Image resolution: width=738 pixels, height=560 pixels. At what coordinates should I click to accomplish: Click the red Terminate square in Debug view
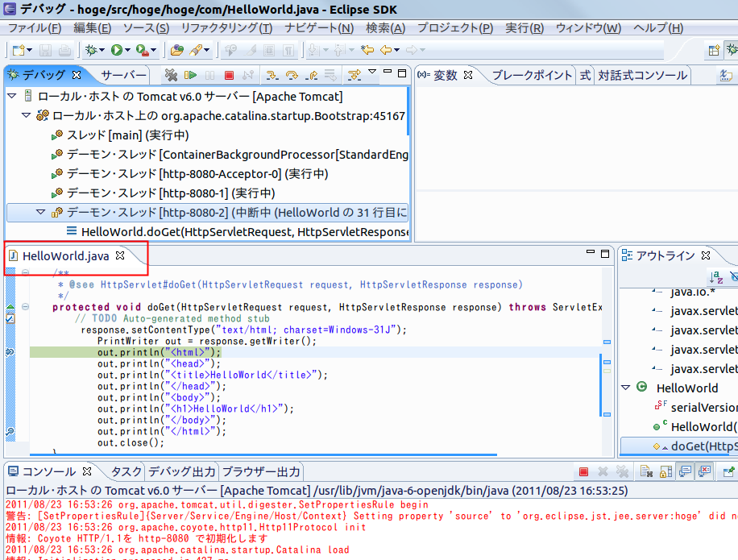[x=229, y=75]
